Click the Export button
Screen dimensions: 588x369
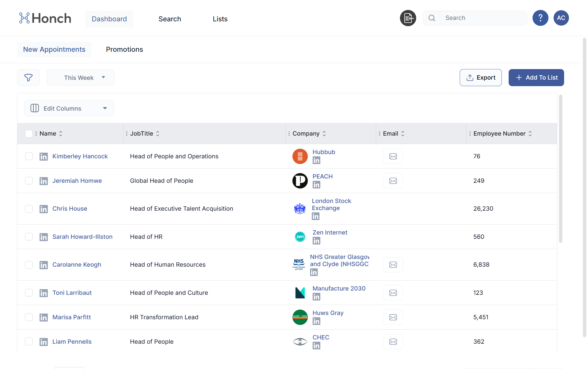[x=480, y=78]
